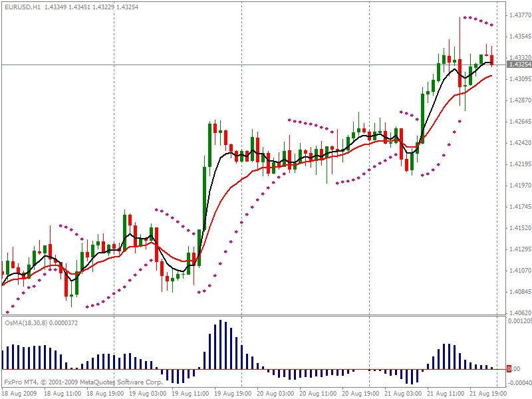The image size is (532, 399).
Task: Click the last red candle at chart's right edge
Action: point(491,60)
